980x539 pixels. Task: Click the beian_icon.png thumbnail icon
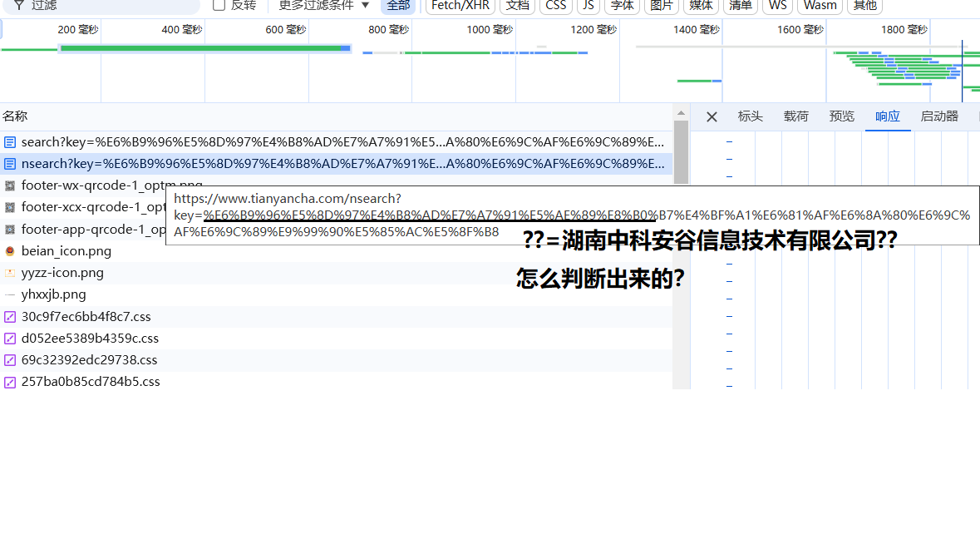[x=10, y=251]
